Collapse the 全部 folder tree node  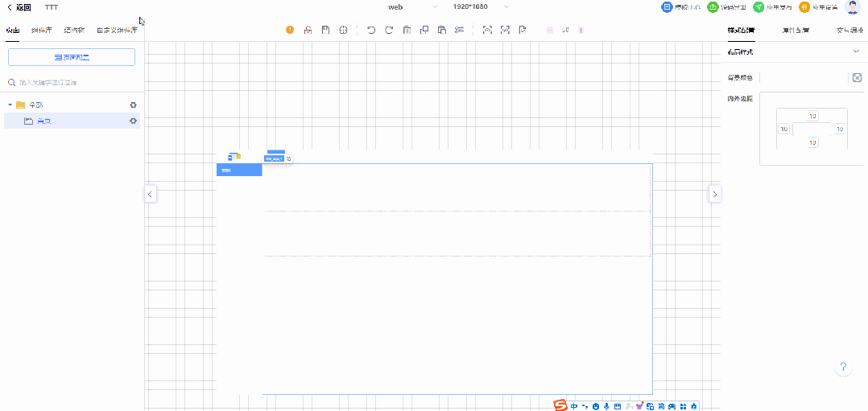click(x=10, y=105)
